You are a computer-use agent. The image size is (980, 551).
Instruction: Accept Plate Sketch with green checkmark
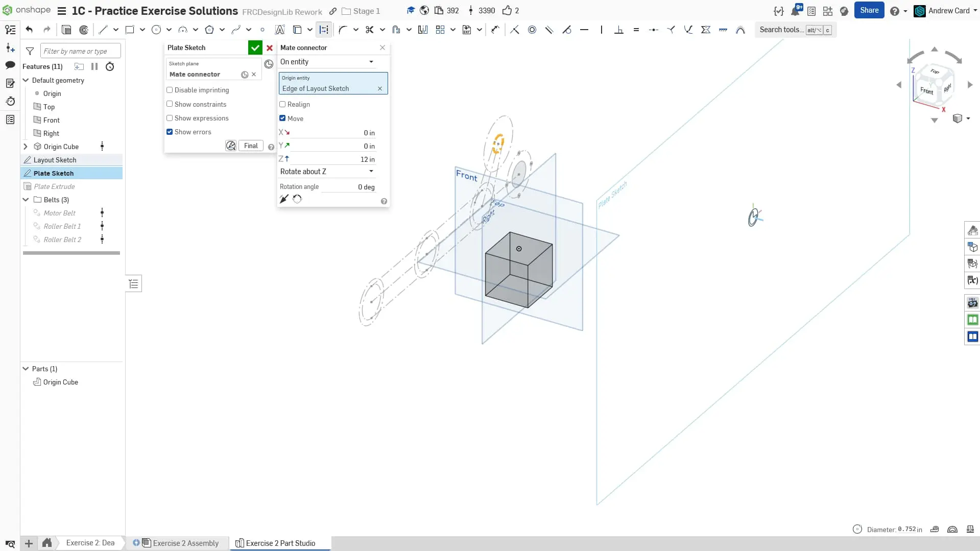pos(255,47)
